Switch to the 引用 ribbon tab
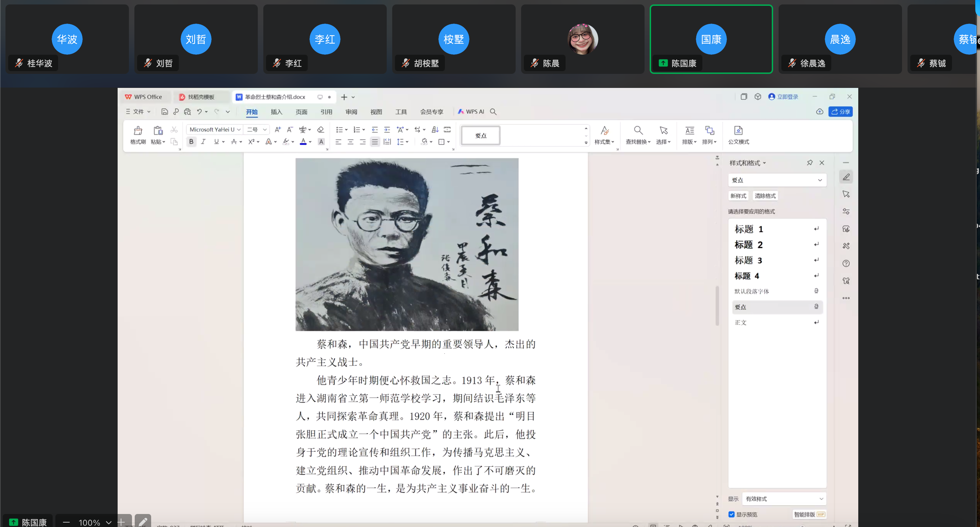 (x=326, y=111)
